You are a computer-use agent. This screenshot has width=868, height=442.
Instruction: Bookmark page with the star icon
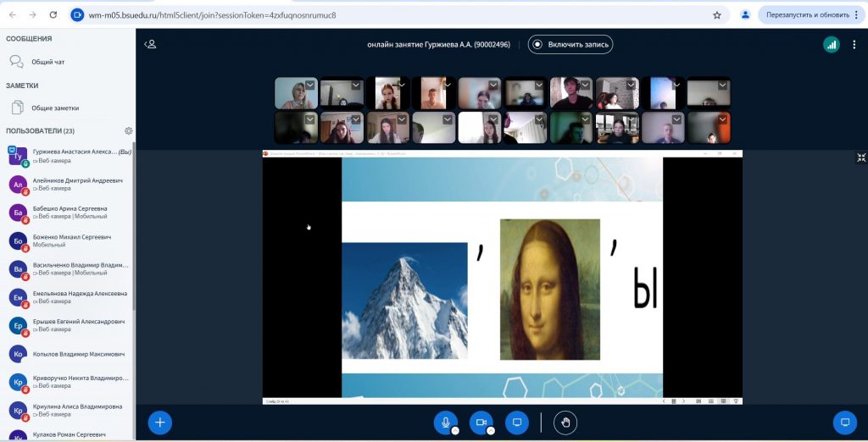717,15
